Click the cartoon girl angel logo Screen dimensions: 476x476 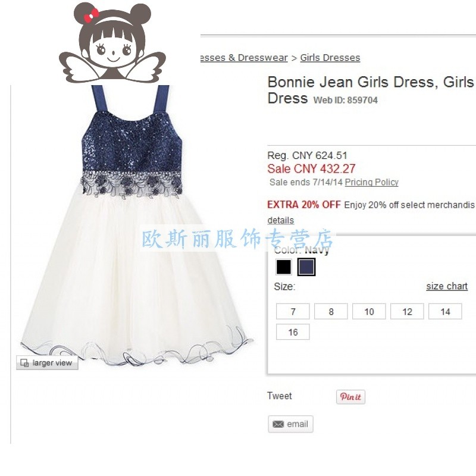(112, 42)
